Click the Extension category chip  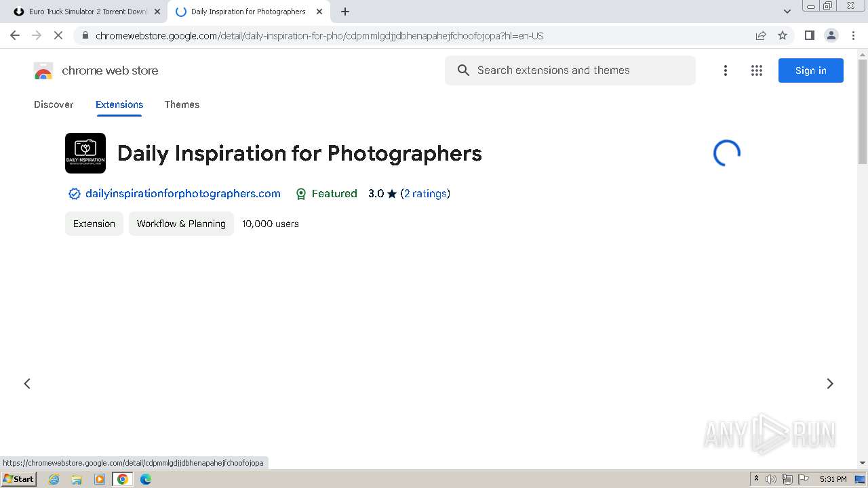pyautogui.click(x=94, y=224)
